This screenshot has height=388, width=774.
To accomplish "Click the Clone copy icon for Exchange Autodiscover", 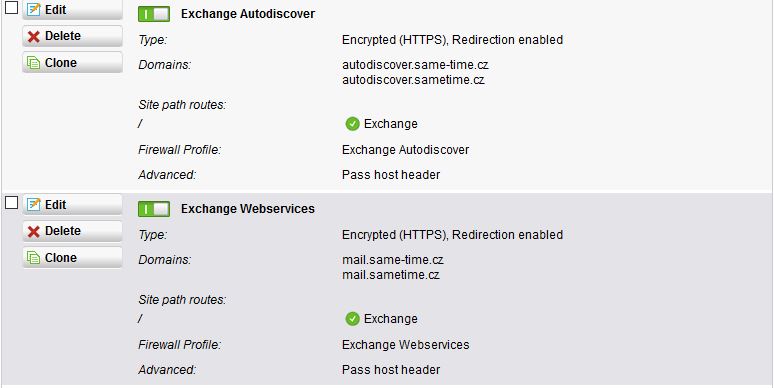I will click(34, 63).
